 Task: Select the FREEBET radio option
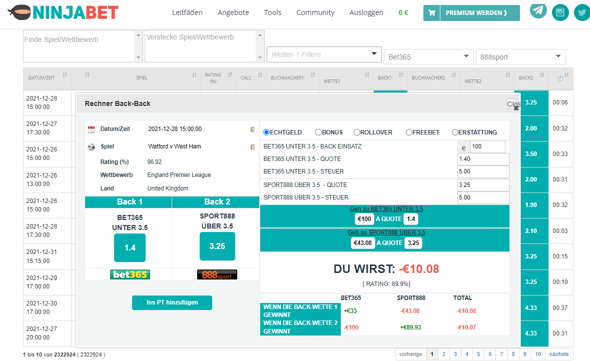coord(409,132)
